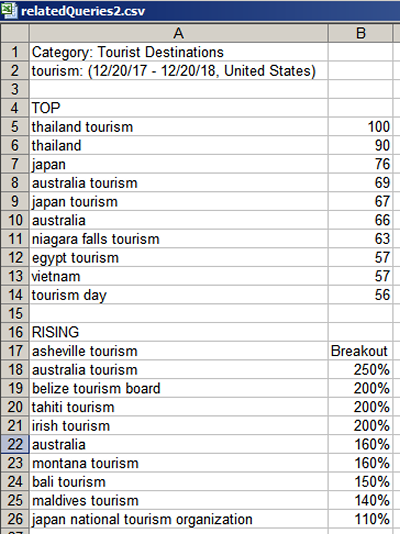400x534 pixels.
Task: Click the select-all corner box
Action: click(14, 33)
